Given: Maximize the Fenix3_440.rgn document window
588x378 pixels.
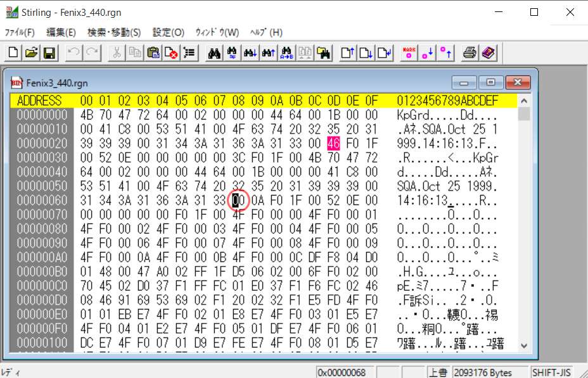Looking at the screenshot, I should pyautogui.click(x=490, y=82).
